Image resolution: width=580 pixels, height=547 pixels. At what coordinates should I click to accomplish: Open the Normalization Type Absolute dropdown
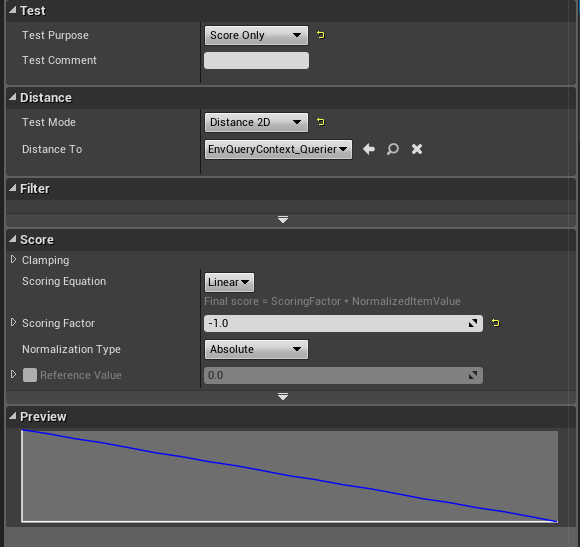[256, 349]
